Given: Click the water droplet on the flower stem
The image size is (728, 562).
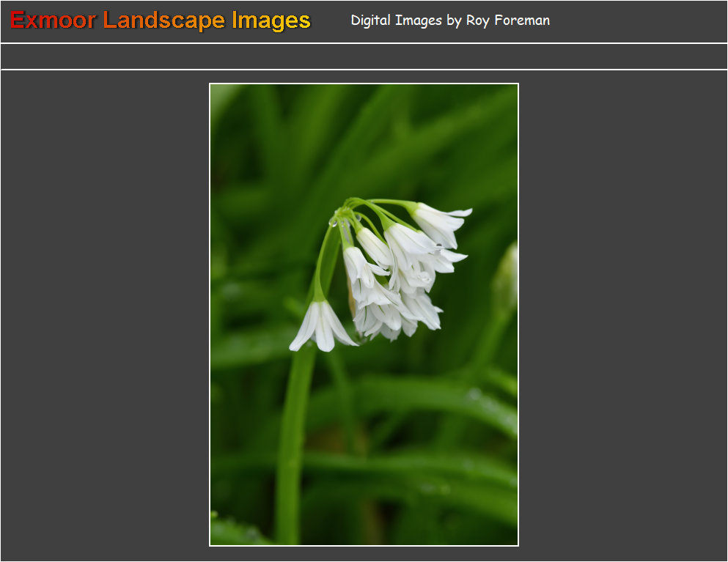Looking at the screenshot, I should pos(334,222).
